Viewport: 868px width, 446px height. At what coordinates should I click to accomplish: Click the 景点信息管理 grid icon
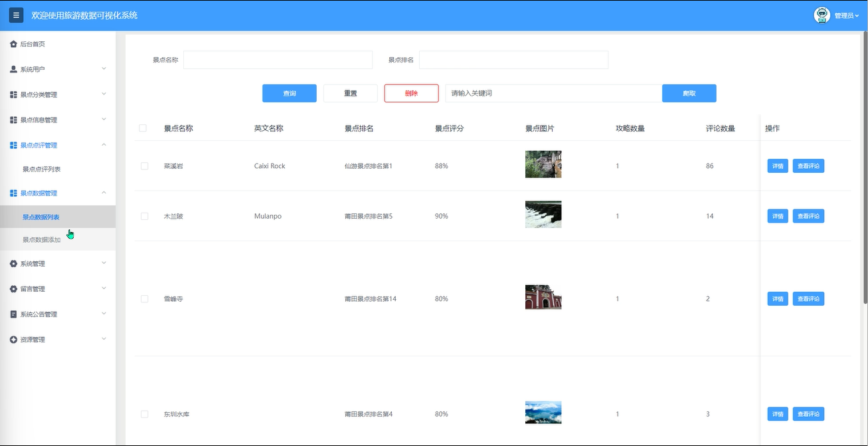13,120
